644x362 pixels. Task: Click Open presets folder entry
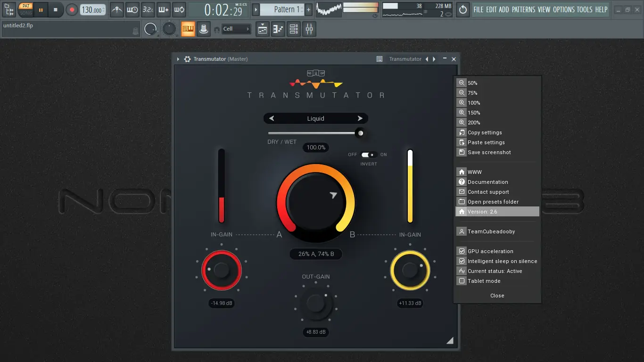497,202
